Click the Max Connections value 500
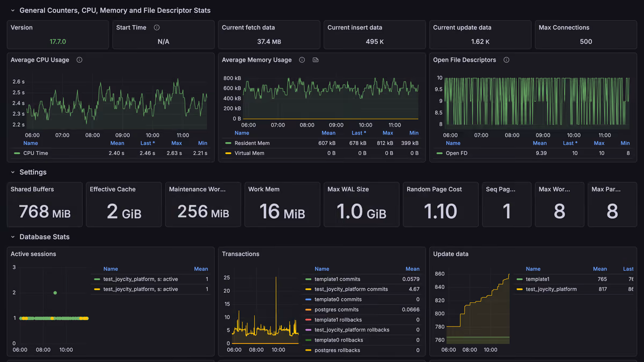Image resolution: width=644 pixels, height=362 pixels. [586, 41]
